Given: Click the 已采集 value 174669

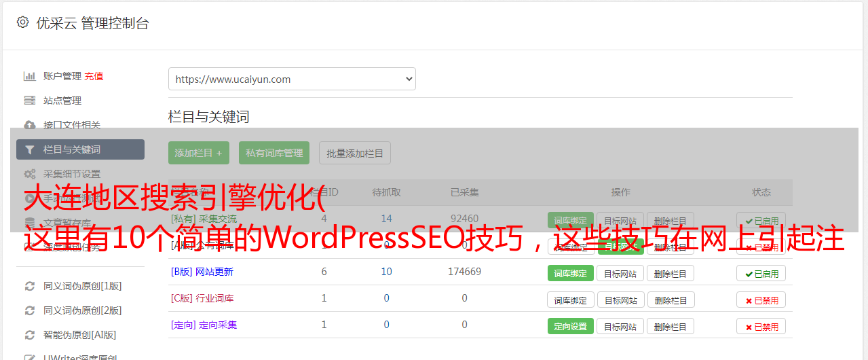Looking at the screenshot, I should tap(464, 272).
